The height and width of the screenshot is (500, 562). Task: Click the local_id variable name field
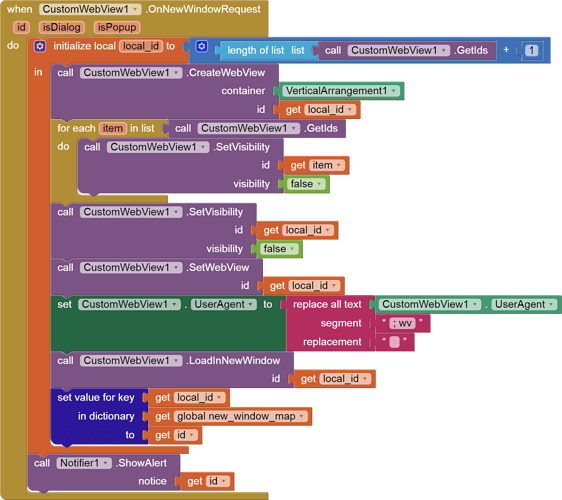point(141,46)
